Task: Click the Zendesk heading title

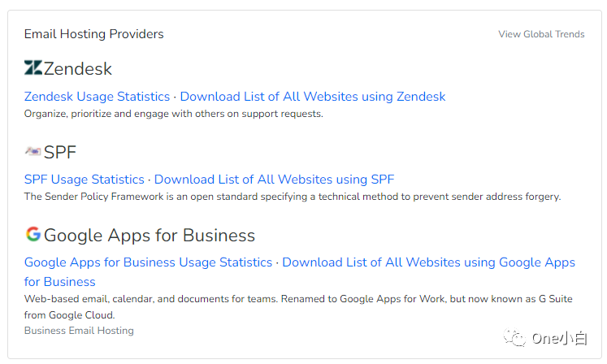Action: (78, 68)
